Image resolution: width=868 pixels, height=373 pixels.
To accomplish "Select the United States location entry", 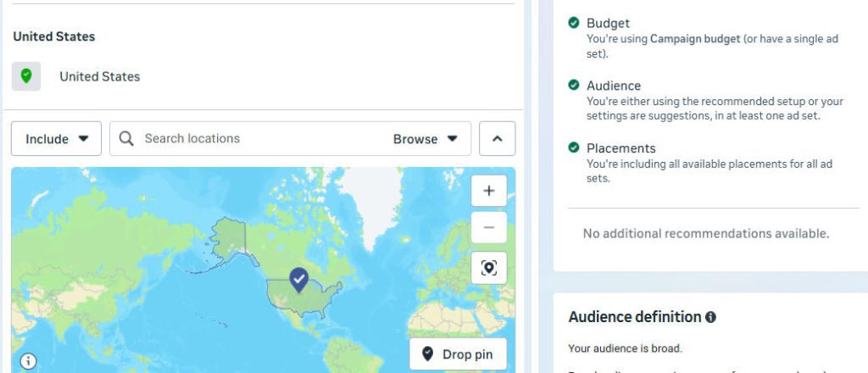I will point(99,76).
